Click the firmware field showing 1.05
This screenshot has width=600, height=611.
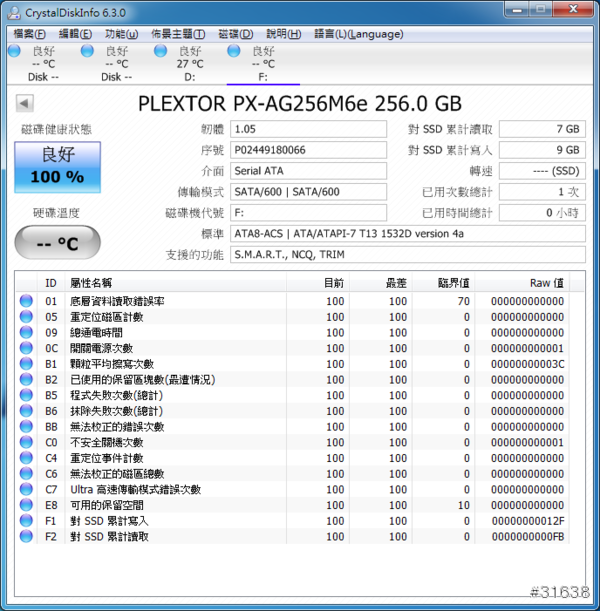pyautogui.click(x=308, y=129)
